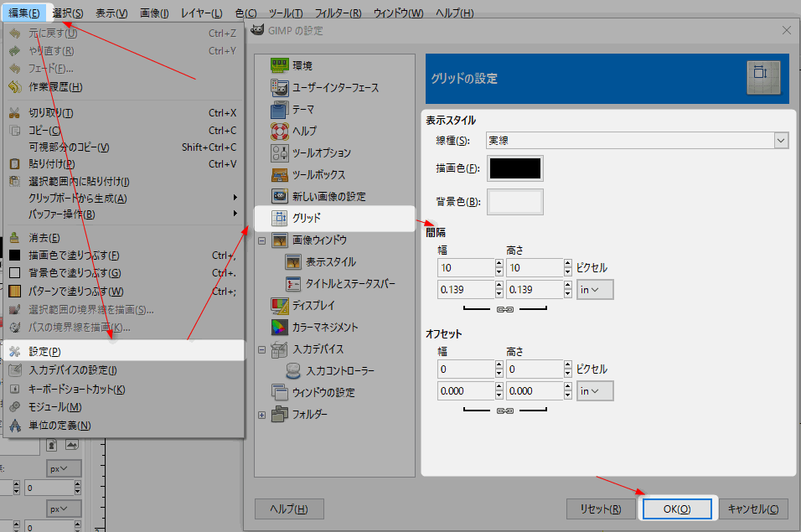
Task: Collapse the 画像ウィンドウ tree node
Action: click(x=262, y=240)
